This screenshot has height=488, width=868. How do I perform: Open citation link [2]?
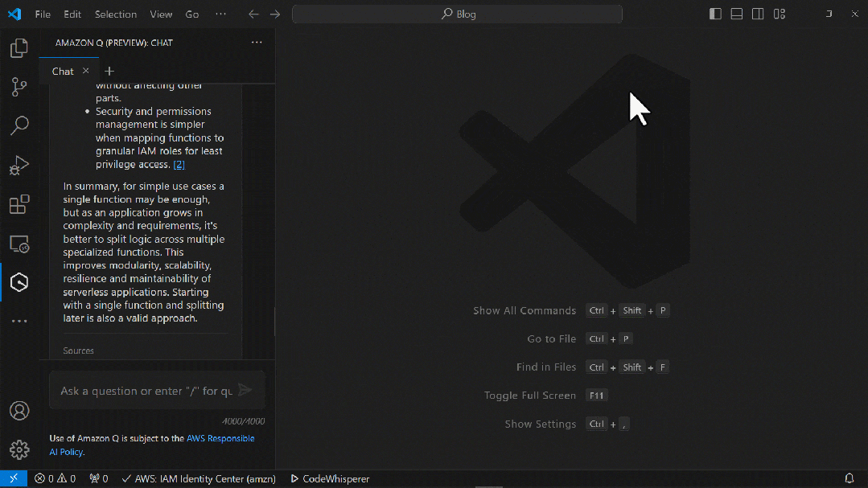click(x=179, y=164)
